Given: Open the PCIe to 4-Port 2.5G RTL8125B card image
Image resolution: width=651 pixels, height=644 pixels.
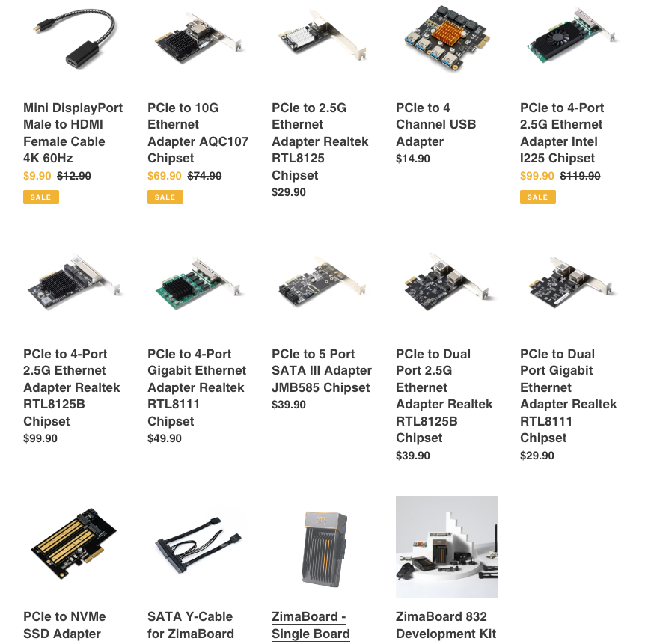Looking at the screenshot, I should (74, 281).
